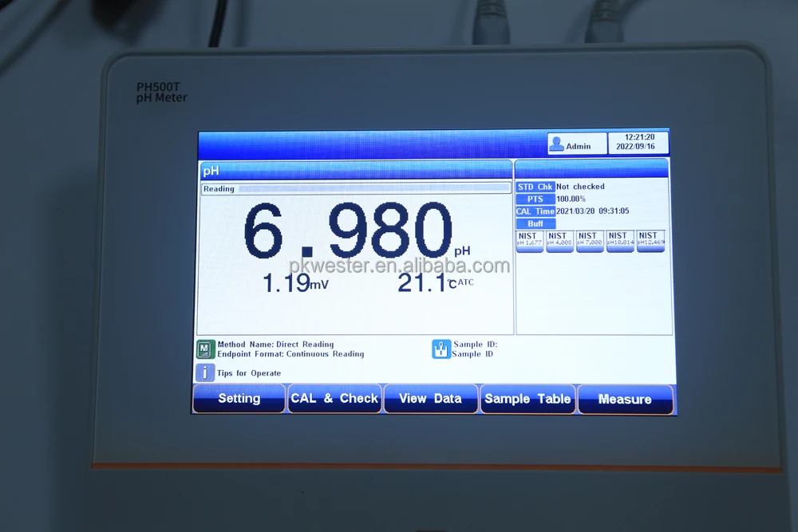This screenshot has height=532, width=798.
Task: Click the 1.19 mV value
Action: 295,283
